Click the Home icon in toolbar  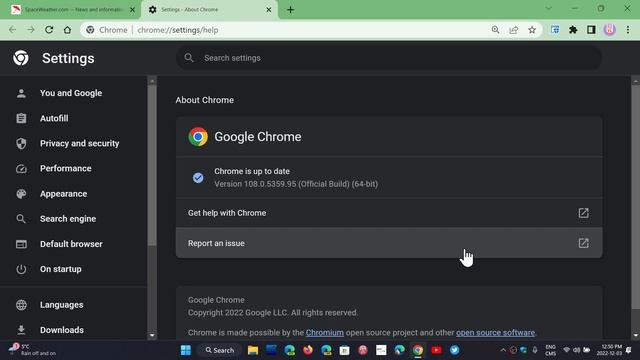pos(67,30)
